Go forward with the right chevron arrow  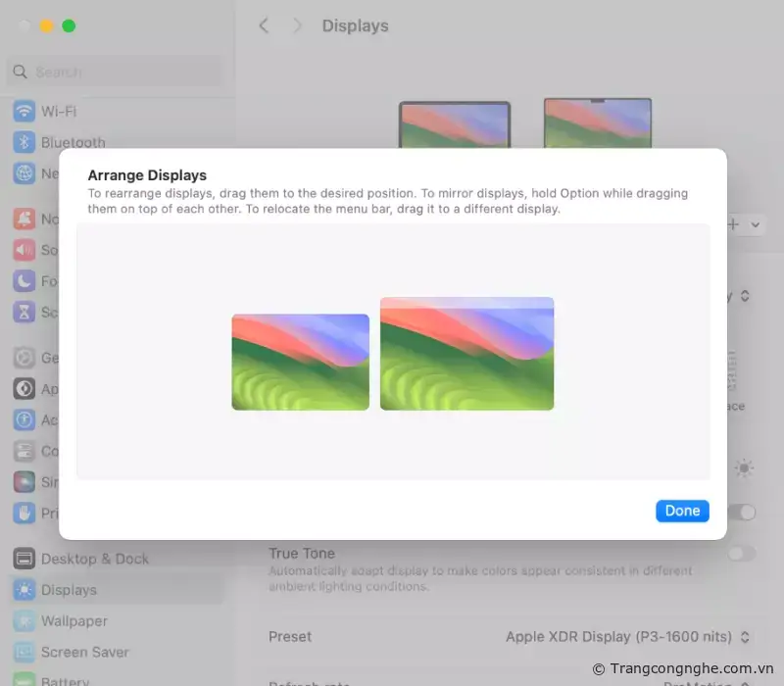(297, 26)
